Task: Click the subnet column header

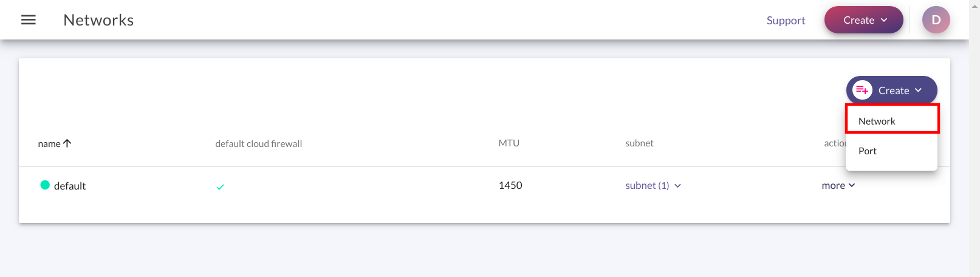Action: click(639, 143)
